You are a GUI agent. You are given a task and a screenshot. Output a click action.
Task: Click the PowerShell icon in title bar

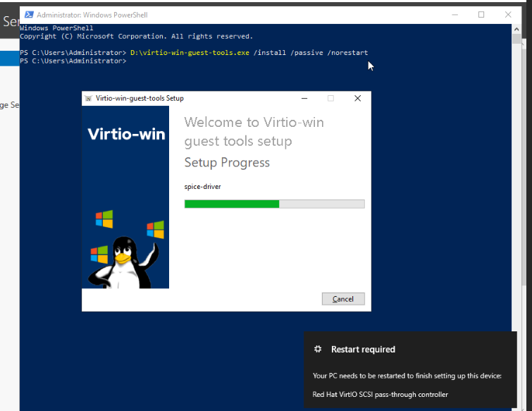click(29, 15)
